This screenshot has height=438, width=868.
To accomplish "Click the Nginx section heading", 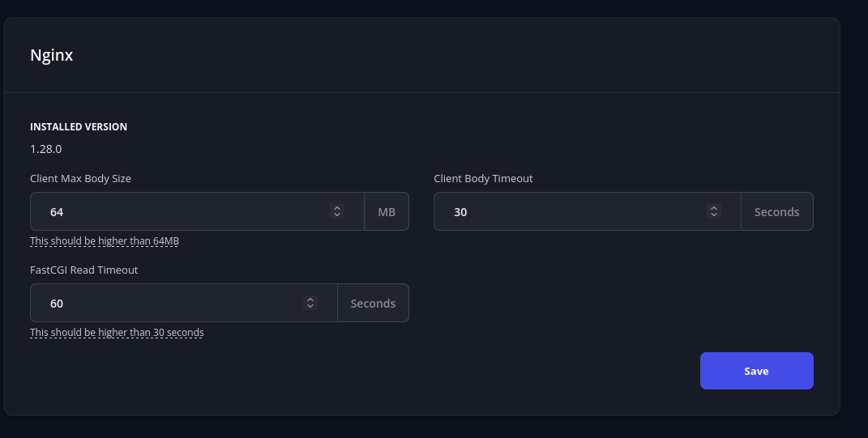I will [52, 56].
